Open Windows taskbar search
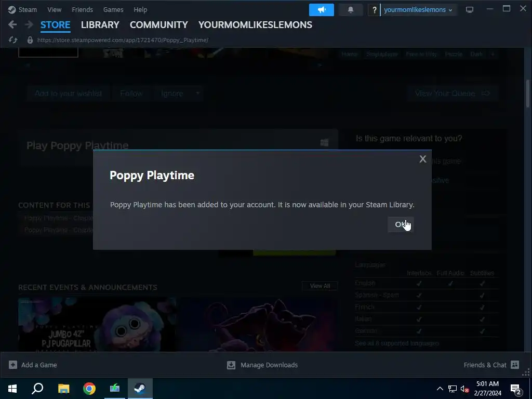 (x=37, y=389)
